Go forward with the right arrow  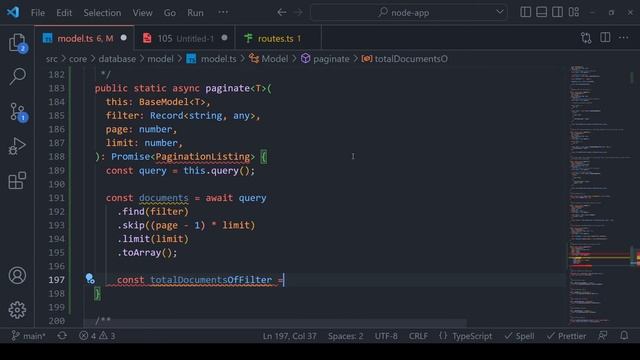pos(298,12)
